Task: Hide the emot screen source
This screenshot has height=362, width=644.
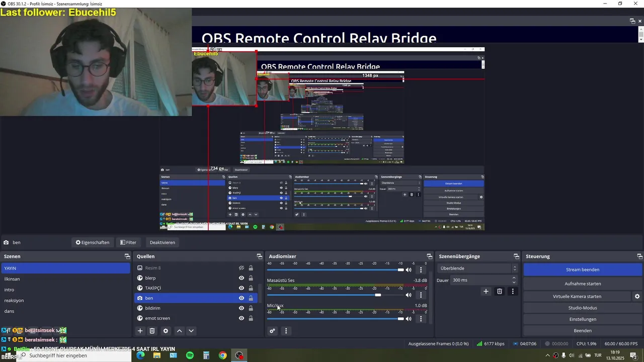Action: click(x=242, y=318)
